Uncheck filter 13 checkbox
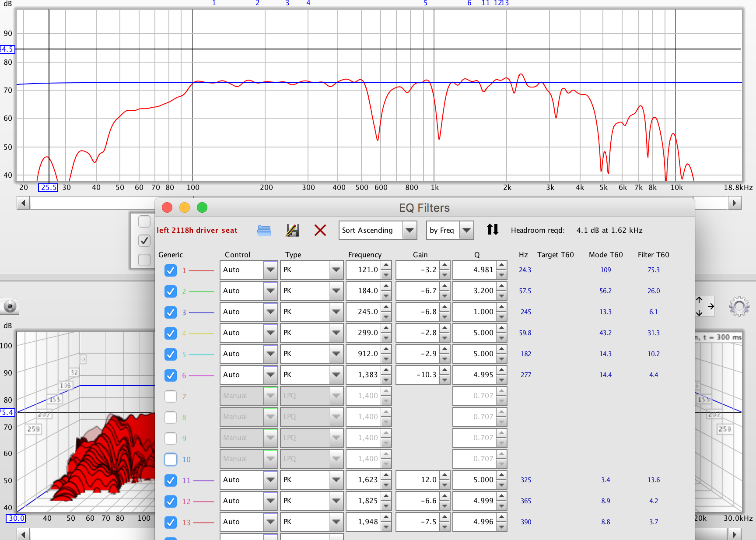756x540 pixels. coord(171,522)
